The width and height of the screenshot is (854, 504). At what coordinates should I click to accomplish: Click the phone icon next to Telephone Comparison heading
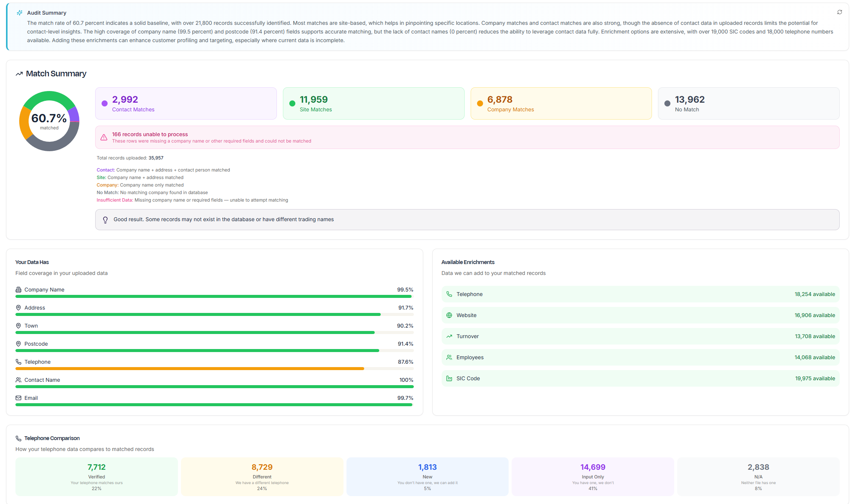[18, 438]
